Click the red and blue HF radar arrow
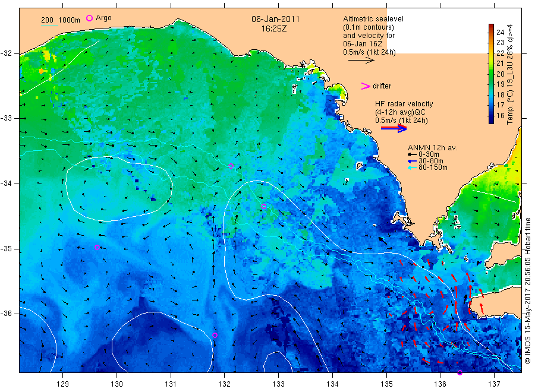 click(x=394, y=128)
